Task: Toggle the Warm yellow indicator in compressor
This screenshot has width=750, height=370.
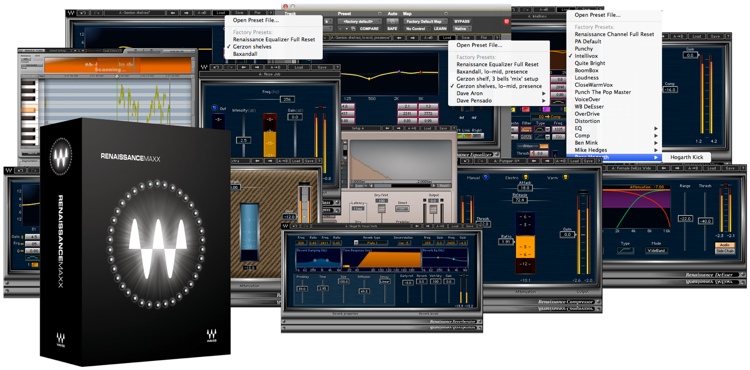Action: coord(565,177)
